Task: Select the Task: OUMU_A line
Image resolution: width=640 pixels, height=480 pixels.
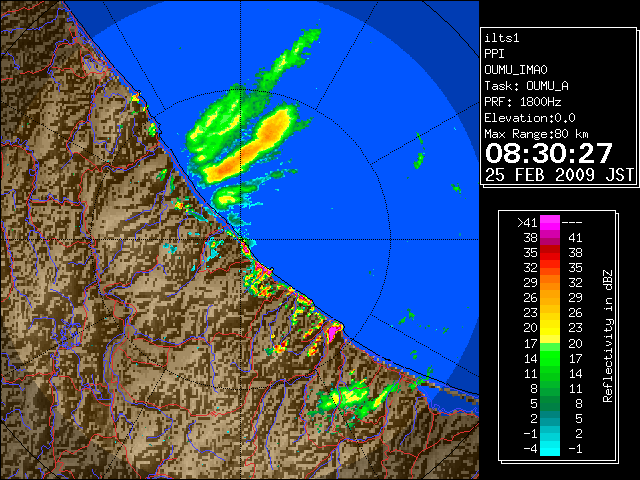Action: (526, 86)
